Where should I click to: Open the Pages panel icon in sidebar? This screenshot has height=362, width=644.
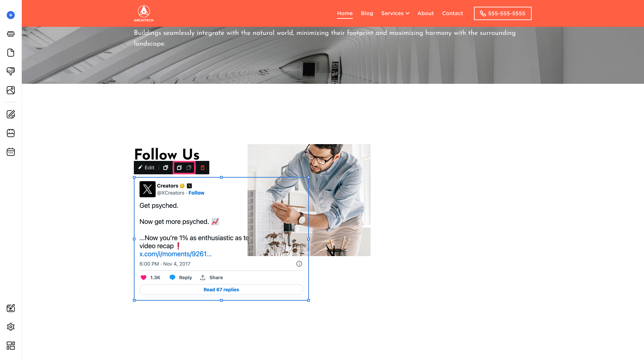tap(11, 53)
